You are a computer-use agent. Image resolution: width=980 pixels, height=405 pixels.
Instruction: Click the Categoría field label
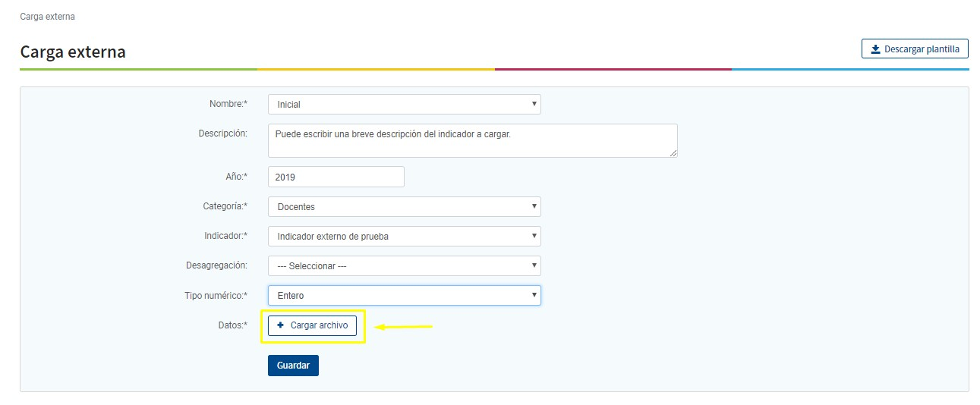(225, 206)
